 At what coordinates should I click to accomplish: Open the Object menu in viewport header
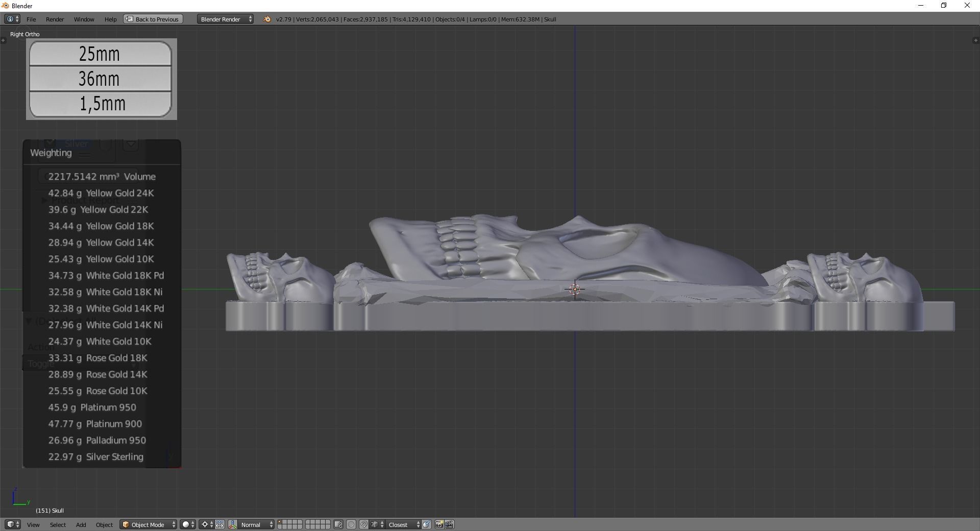(104, 525)
